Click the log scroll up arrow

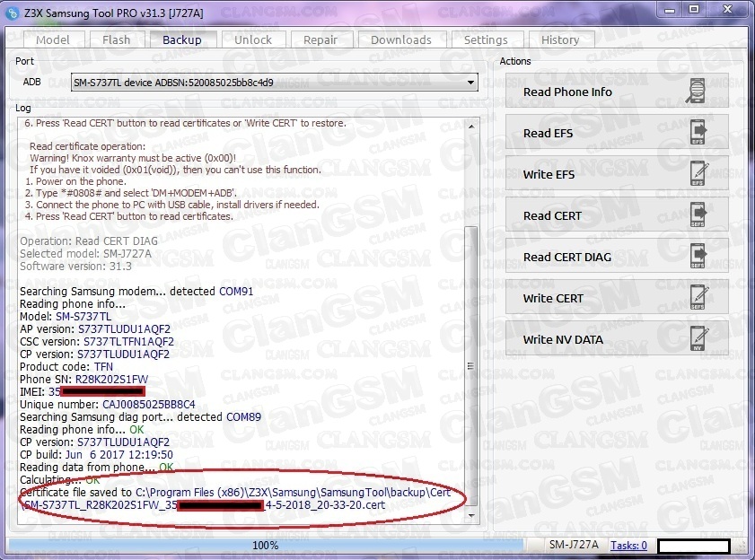click(471, 127)
